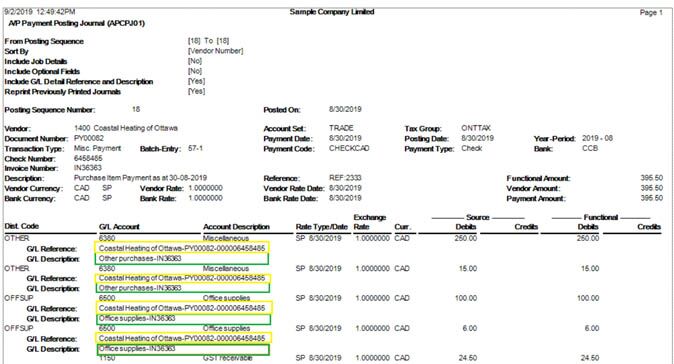Click Account Set value 'TRADE'
Image resolution: width=674 pixels, height=364 pixels.
pyautogui.click(x=341, y=128)
